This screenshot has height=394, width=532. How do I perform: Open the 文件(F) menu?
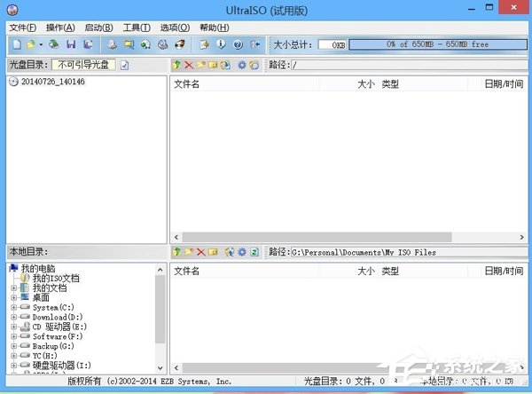(x=21, y=28)
